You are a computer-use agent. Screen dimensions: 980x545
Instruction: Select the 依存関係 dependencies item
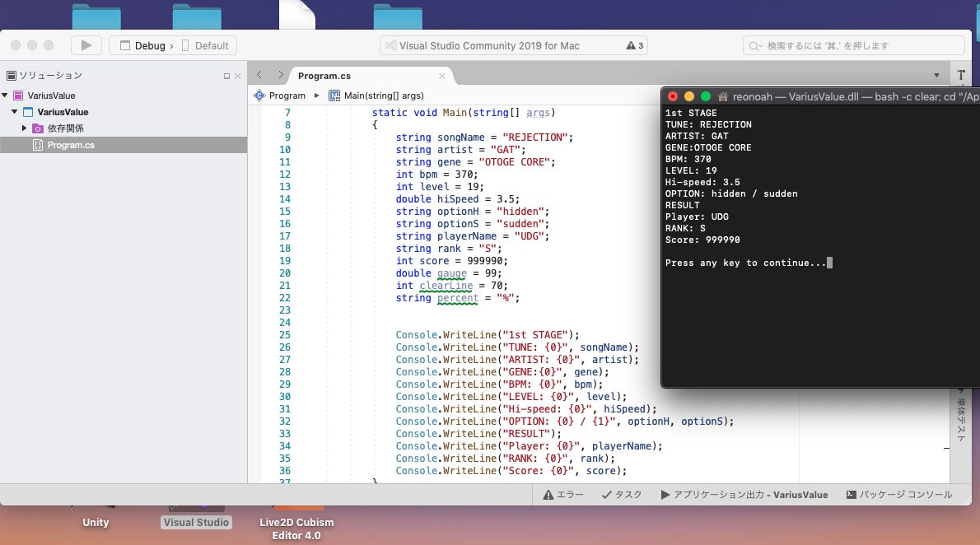[x=66, y=128]
